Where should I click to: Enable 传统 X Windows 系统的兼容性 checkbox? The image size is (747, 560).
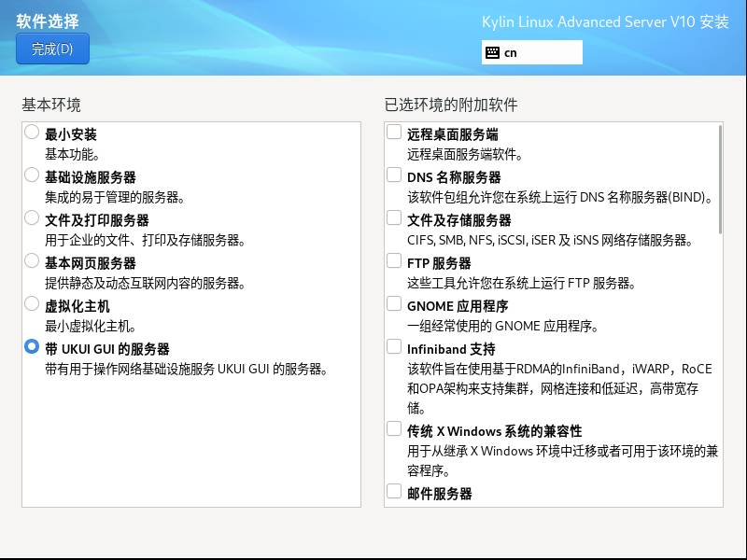click(x=394, y=429)
